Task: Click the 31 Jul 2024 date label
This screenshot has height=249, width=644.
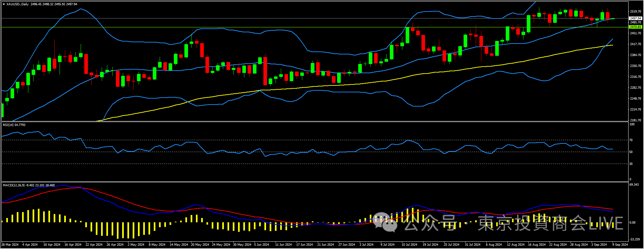Action: coord(472,245)
